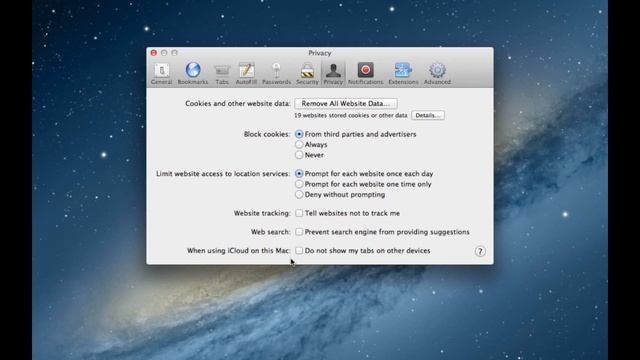Viewport: 640px width, 360px height.
Task: Switch to the Security preferences pane
Action: 307,74
